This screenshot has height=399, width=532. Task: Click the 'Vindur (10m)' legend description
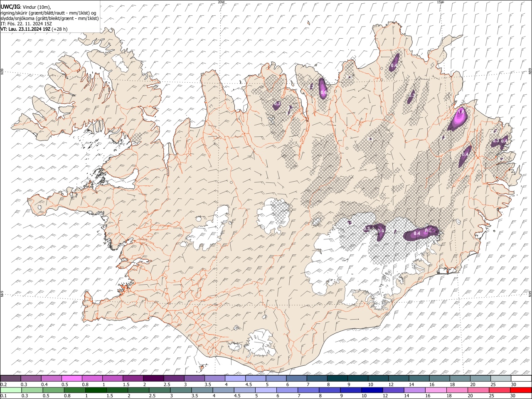[36, 7]
